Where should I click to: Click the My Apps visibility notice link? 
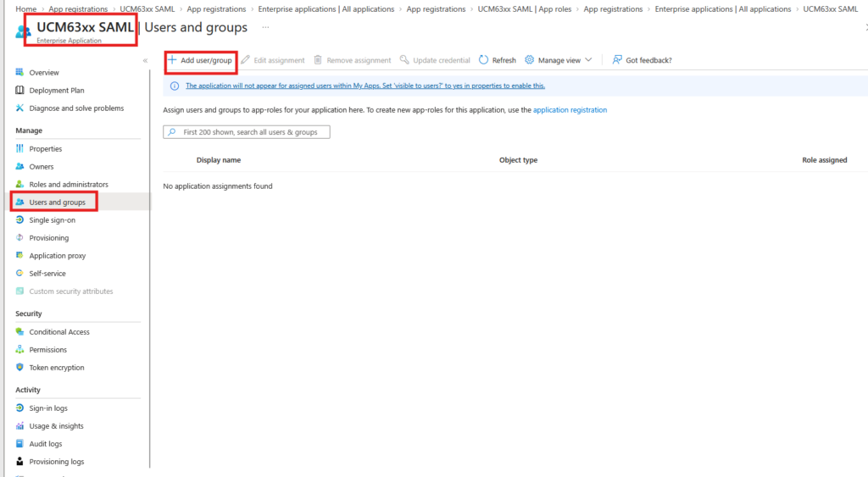[x=365, y=86]
